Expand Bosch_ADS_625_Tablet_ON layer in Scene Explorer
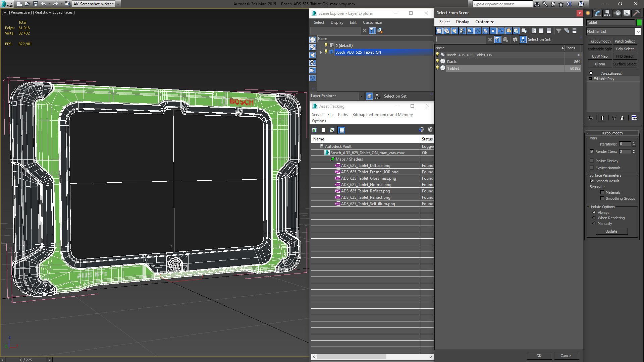 pyautogui.click(x=321, y=52)
